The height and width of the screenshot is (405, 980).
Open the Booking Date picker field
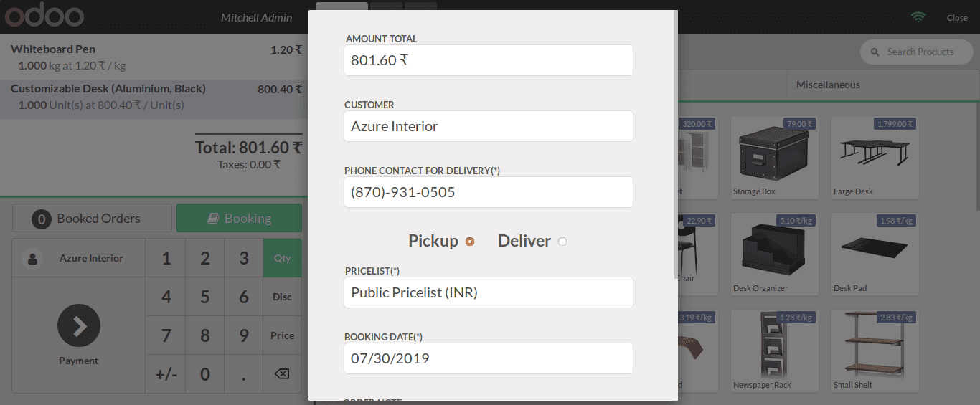[489, 358]
